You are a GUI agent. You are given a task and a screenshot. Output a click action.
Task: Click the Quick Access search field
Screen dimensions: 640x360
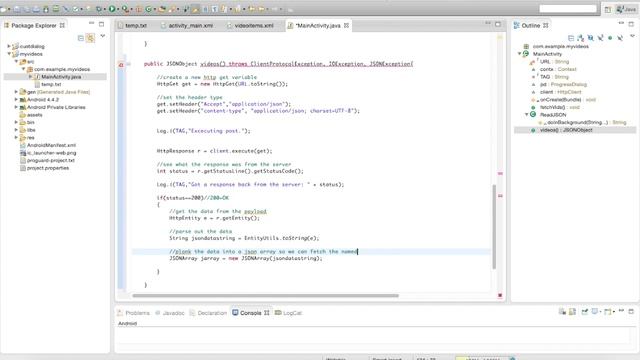[568, 9]
